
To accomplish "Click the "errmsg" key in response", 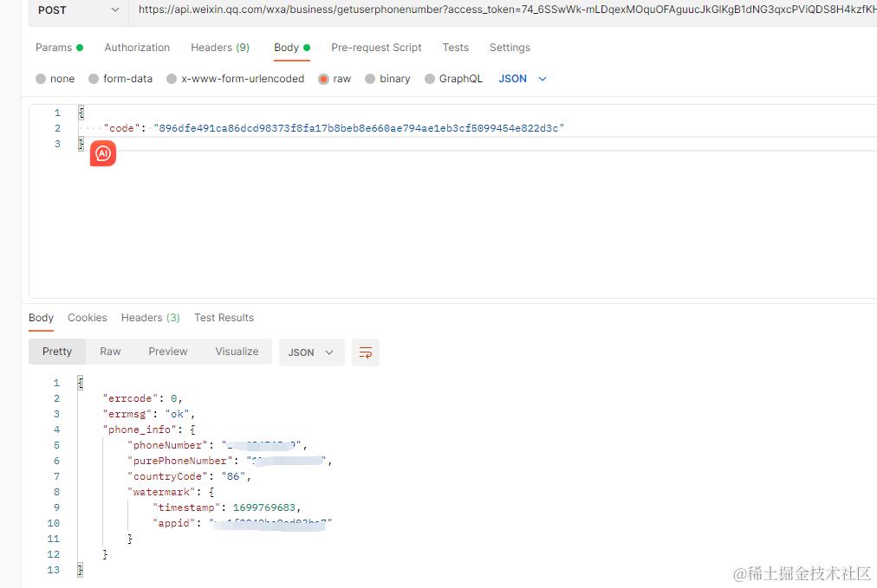I will (127, 414).
